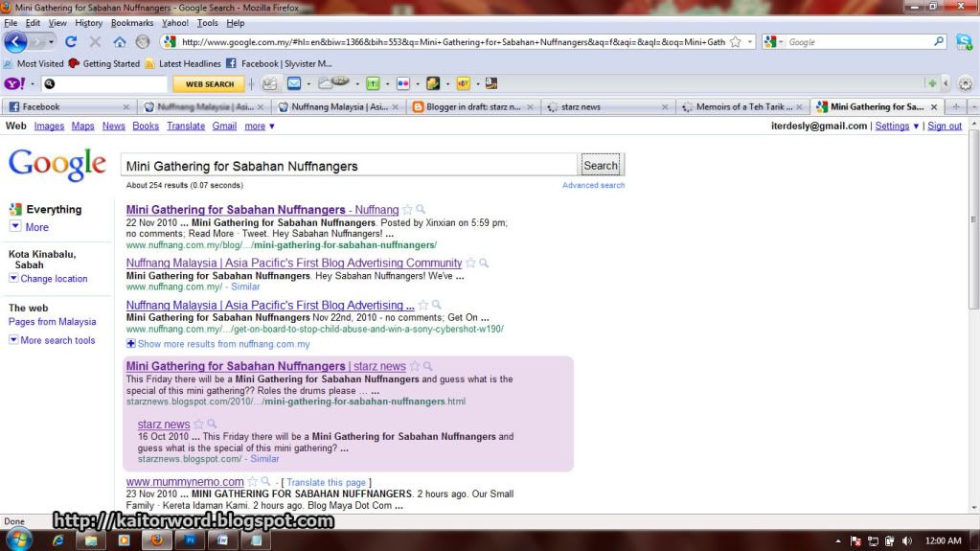The height and width of the screenshot is (551, 980).
Task: Open the Yahoo! menu in menu bar
Action: (175, 22)
